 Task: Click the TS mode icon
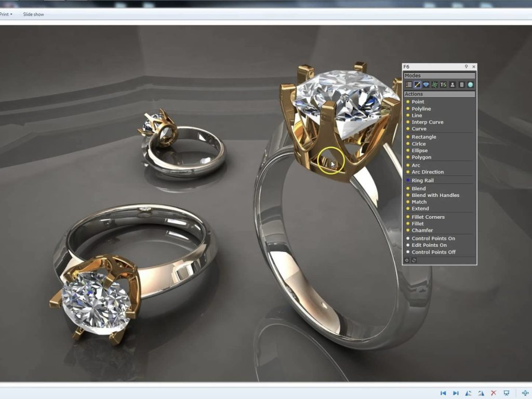point(443,85)
